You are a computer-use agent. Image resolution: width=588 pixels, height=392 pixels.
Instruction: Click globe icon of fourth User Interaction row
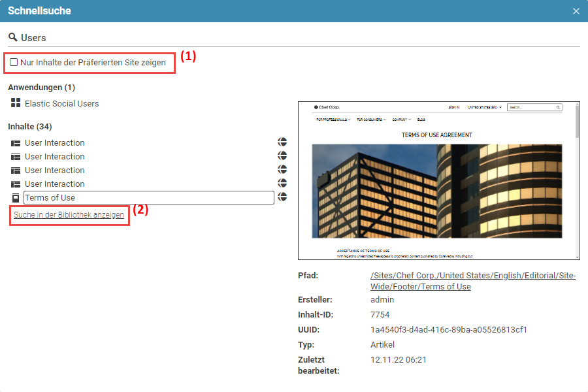tap(282, 184)
